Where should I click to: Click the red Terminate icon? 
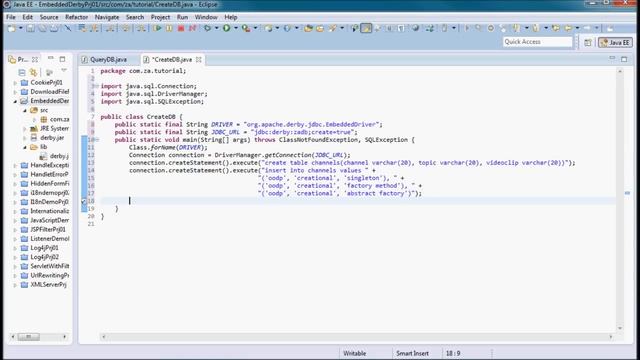181,28
